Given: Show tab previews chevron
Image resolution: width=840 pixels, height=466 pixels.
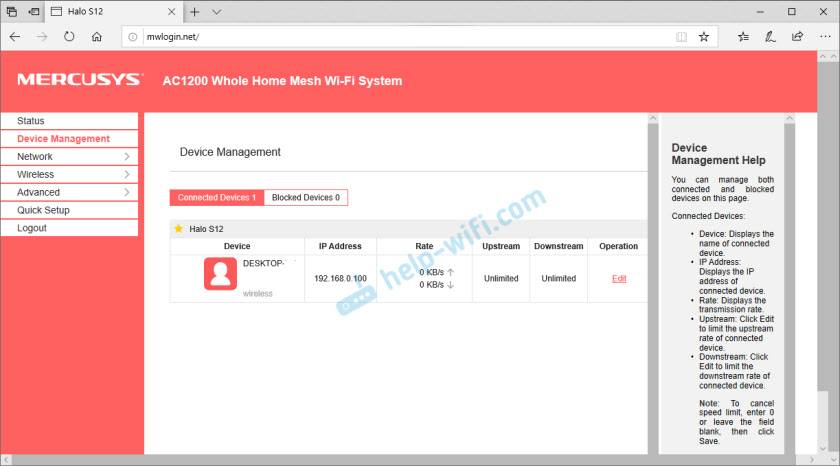Looking at the screenshot, I should coord(216,11).
